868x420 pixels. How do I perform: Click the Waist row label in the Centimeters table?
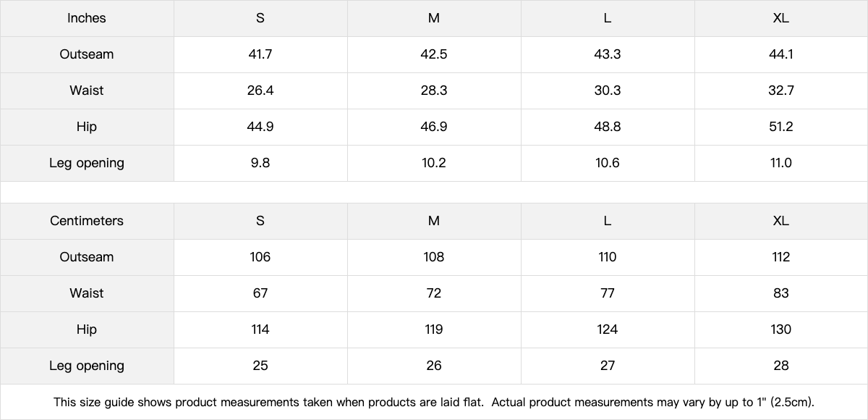pos(87,293)
